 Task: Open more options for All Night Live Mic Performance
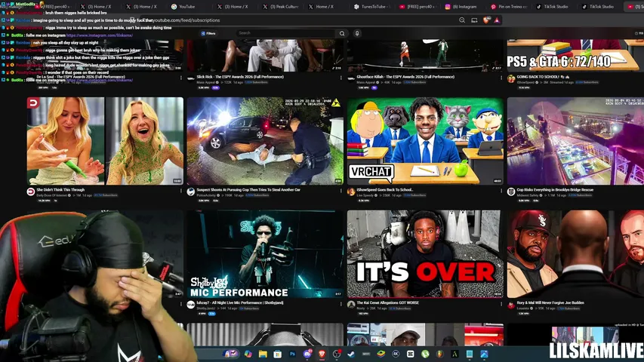tap(341, 304)
